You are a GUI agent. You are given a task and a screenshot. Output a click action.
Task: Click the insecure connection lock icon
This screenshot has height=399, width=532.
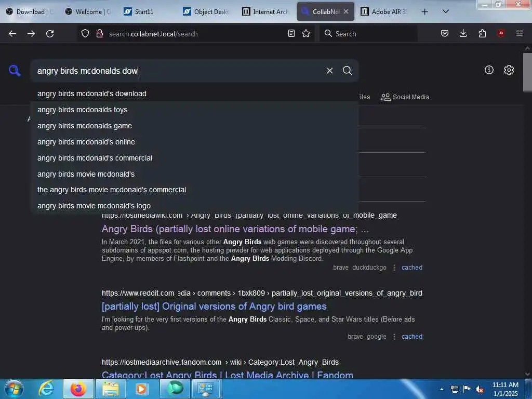click(x=99, y=34)
